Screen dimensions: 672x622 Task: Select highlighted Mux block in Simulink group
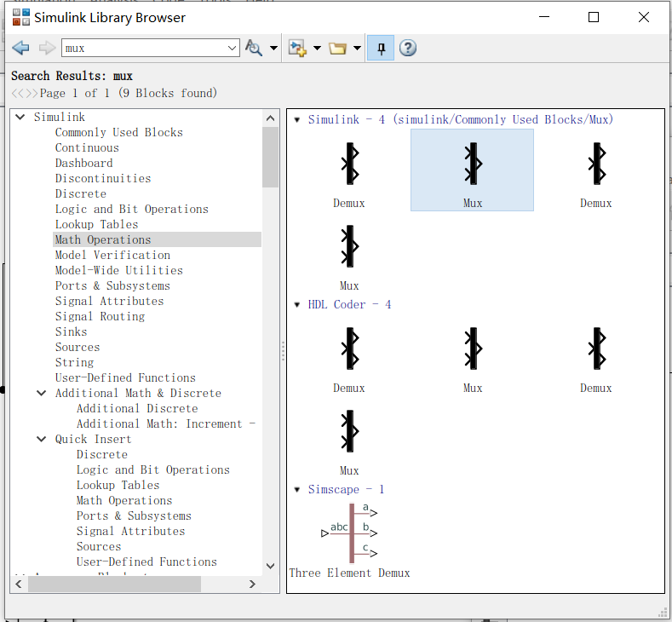473,170
